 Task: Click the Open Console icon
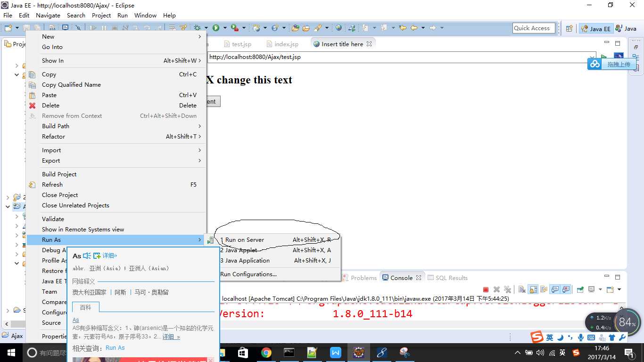tap(610, 289)
